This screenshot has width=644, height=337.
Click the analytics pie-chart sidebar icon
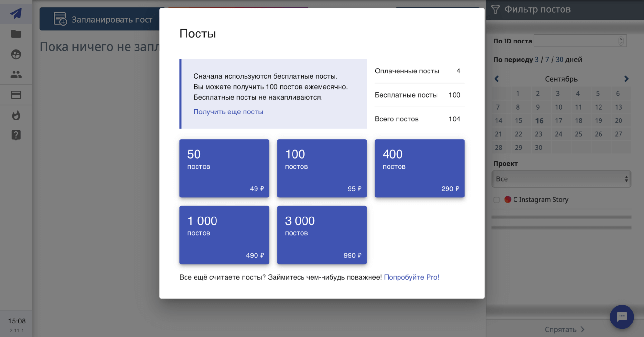(x=16, y=54)
